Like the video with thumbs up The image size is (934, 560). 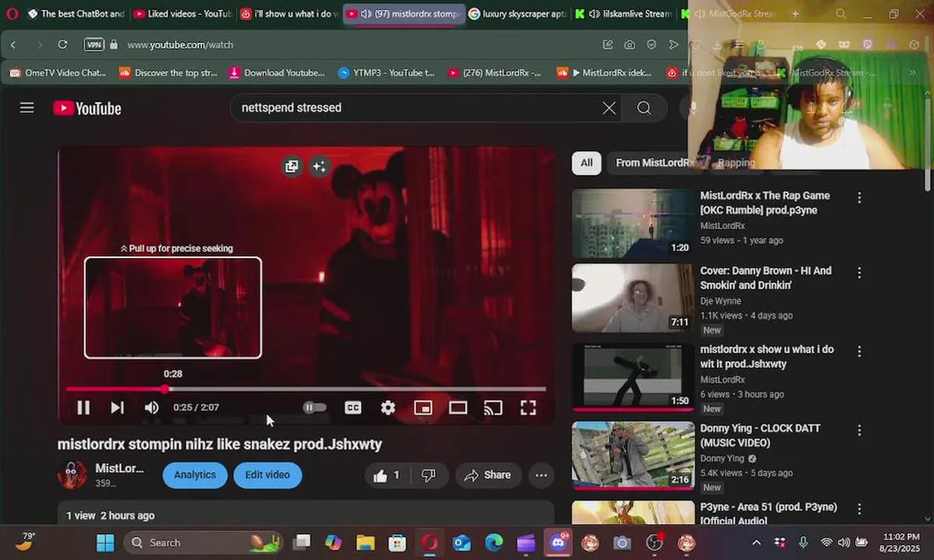387,475
